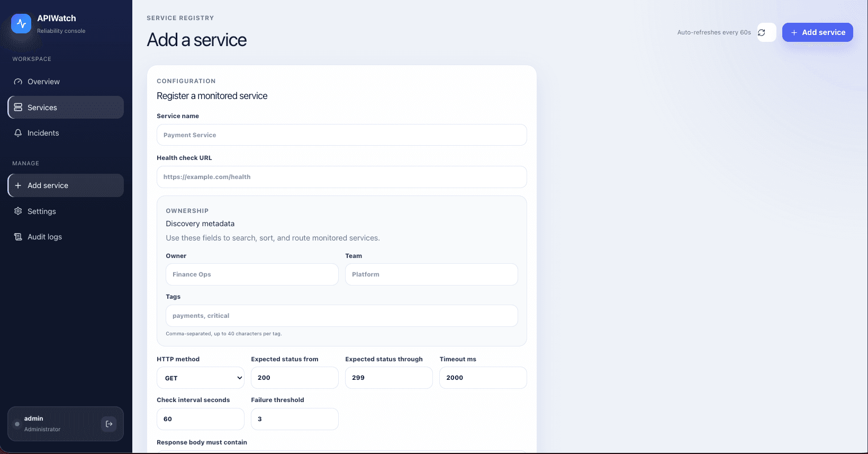Focus the Service name field
Viewport: 868px width, 454px height.
pos(342,135)
